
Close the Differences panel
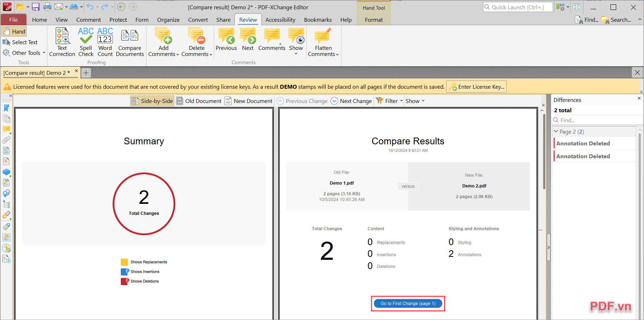pyautogui.click(x=639, y=98)
